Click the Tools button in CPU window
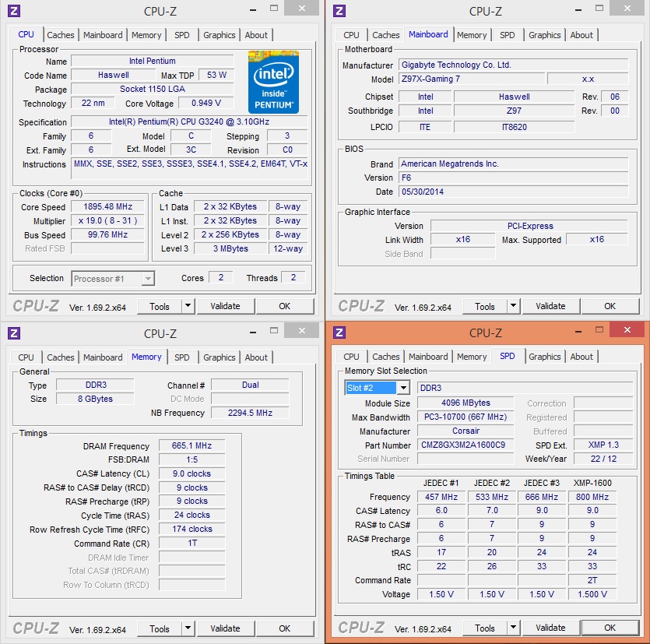The image size is (650, 644). pos(159,306)
